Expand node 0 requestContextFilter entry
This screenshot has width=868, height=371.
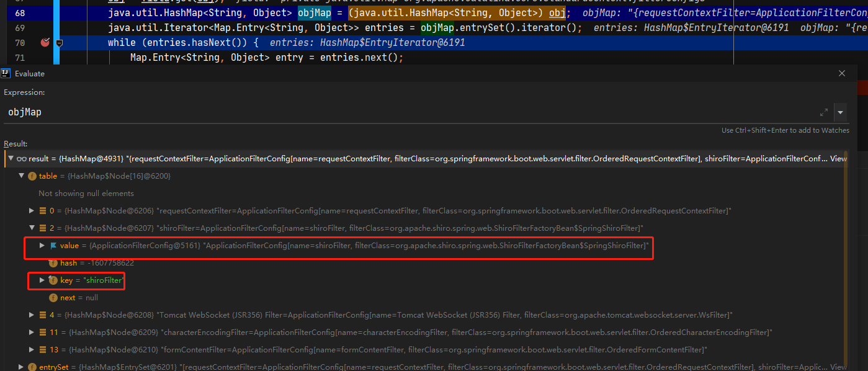[x=32, y=211]
